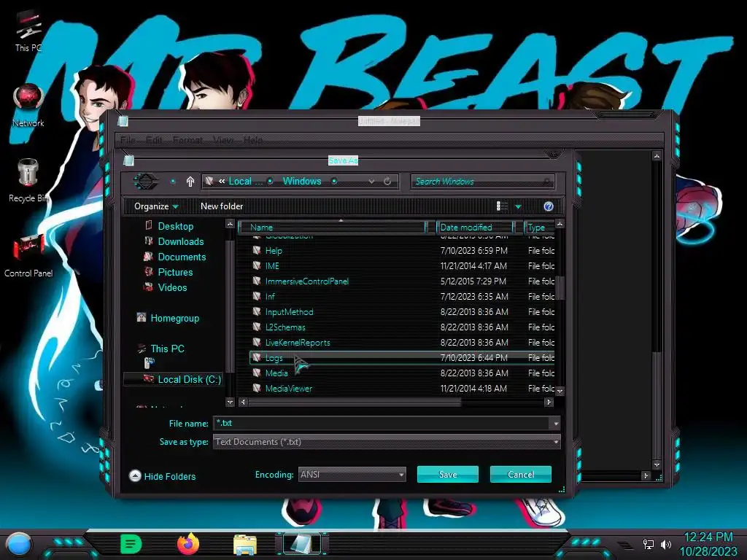The height and width of the screenshot is (560, 747).
Task: Click the Start orb on the taskbar
Action: tap(19, 544)
